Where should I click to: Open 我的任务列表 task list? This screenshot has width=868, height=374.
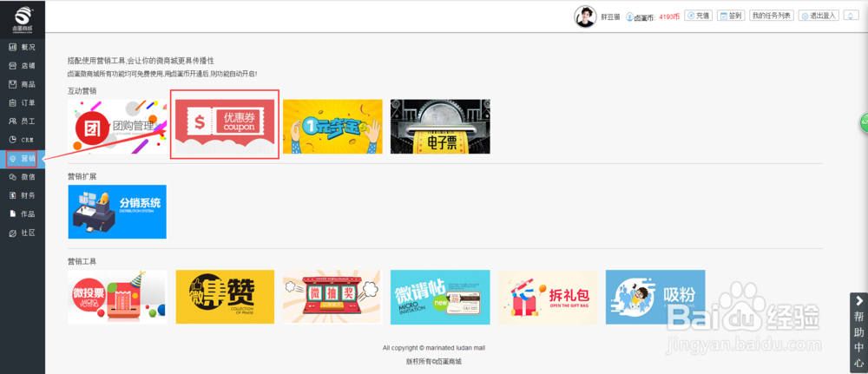772,16
